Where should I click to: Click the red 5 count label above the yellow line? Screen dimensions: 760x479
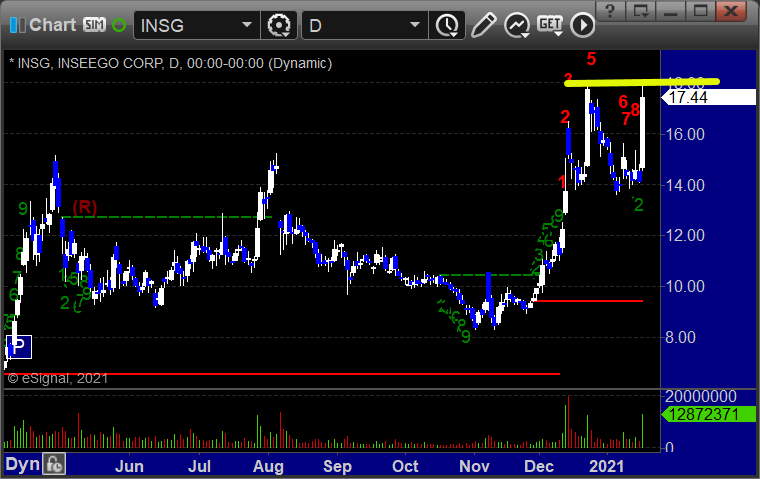[x=591, y=59]
